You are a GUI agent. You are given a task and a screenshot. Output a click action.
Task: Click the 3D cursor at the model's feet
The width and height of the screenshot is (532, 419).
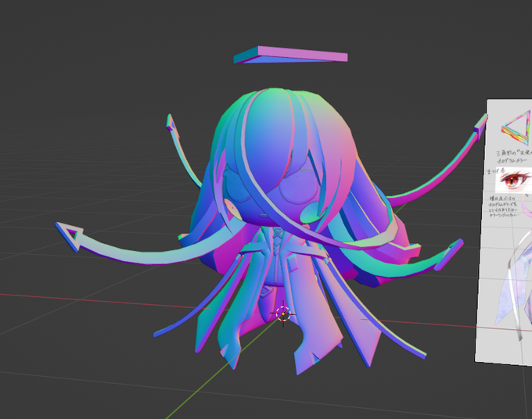coord(283,314)
